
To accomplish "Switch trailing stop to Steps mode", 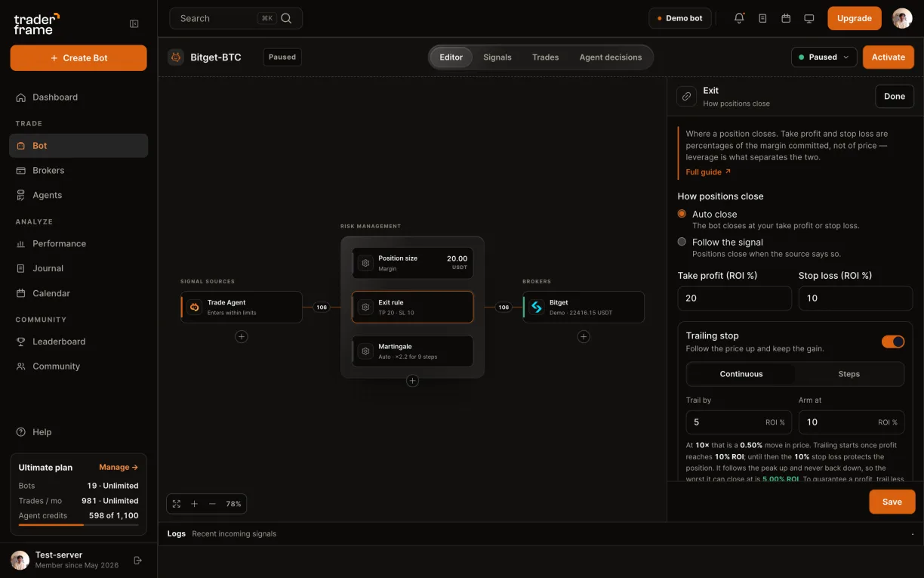I will [849, 374].
